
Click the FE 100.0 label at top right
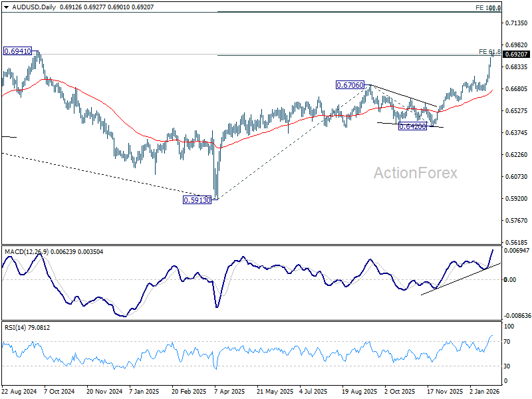[x=489, y=7]
